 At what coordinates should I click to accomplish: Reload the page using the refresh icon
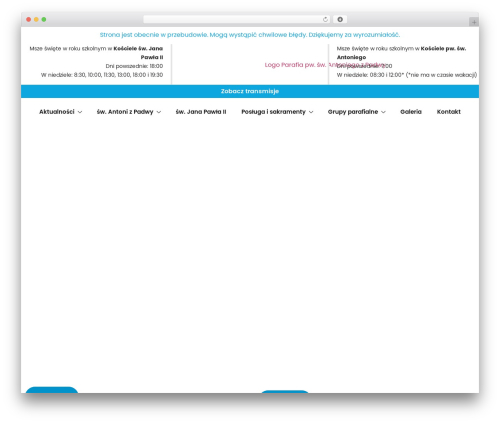[x=325, y=19]
